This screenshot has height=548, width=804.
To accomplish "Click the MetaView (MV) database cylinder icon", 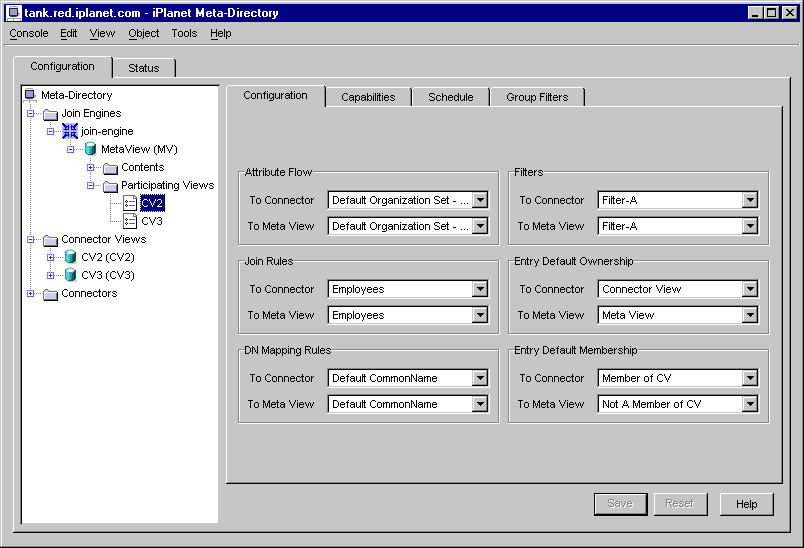I will tap(90, 149).
